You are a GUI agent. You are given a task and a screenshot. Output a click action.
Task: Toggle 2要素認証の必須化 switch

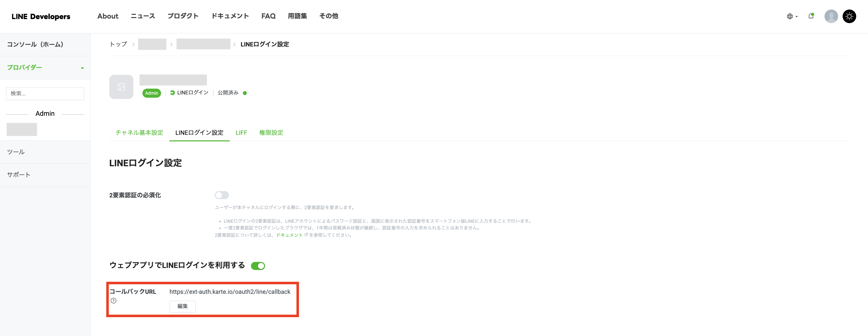point(222,195)
